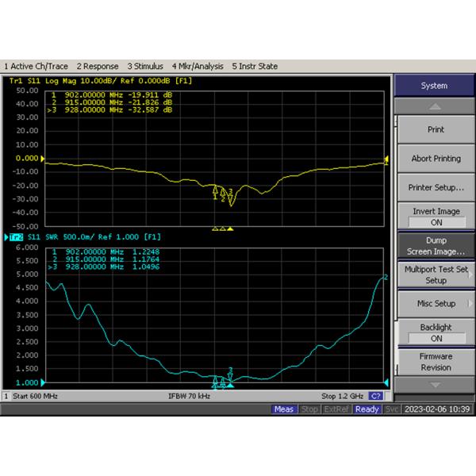Click the softkey scroll-down arrow under Firmware Revision
Viewport: 476px width, 476px height.
[434, 385]
